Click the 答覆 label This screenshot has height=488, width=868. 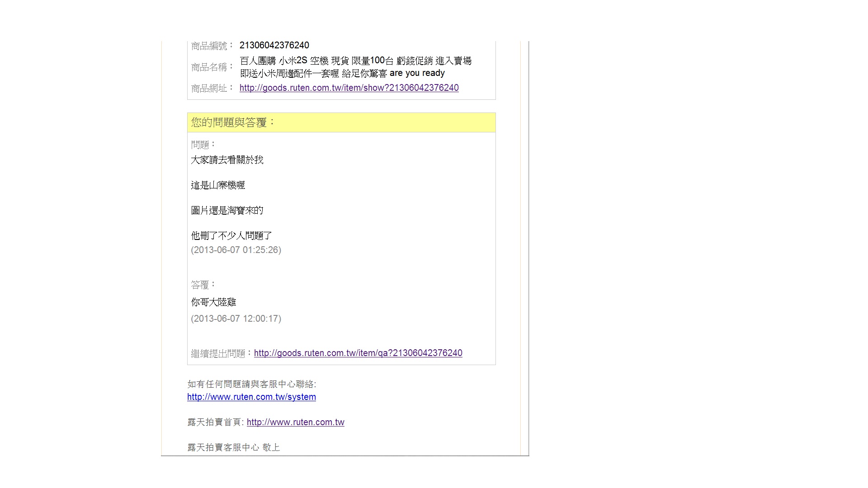point(203,285)
